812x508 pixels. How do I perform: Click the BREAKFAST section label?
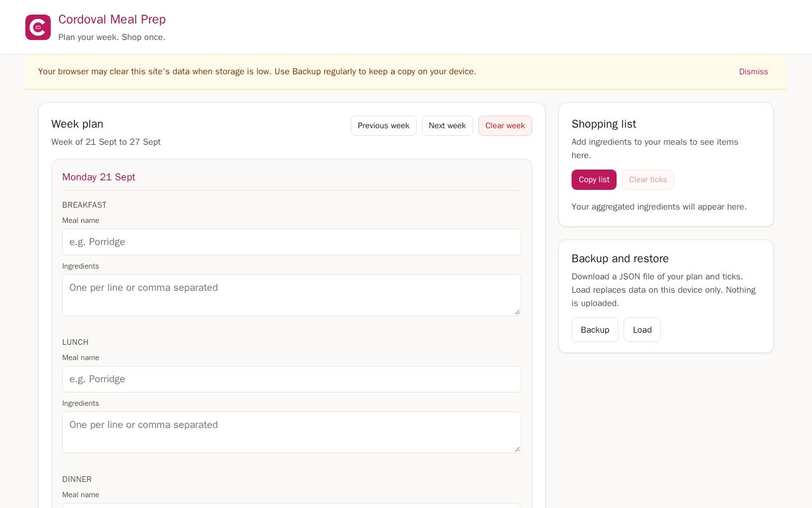coord(84,205)
